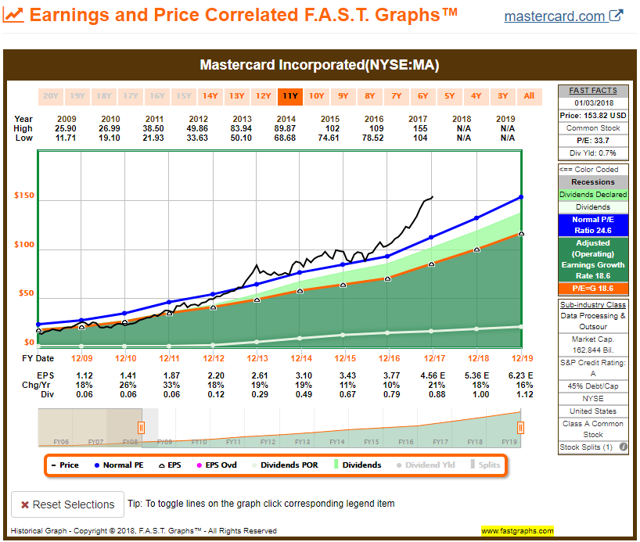Show the All years range
The height and width of the screenshot is (542, 640).
click(529, 96)
